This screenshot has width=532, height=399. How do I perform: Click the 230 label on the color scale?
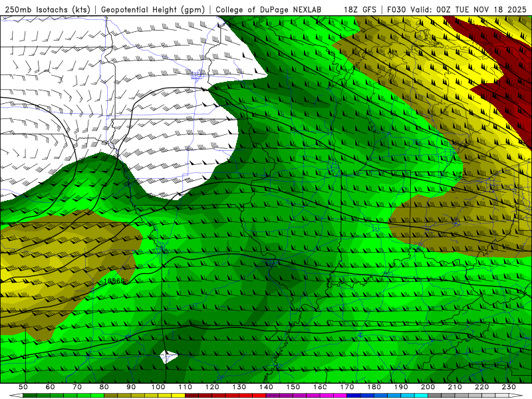[509, 387]
